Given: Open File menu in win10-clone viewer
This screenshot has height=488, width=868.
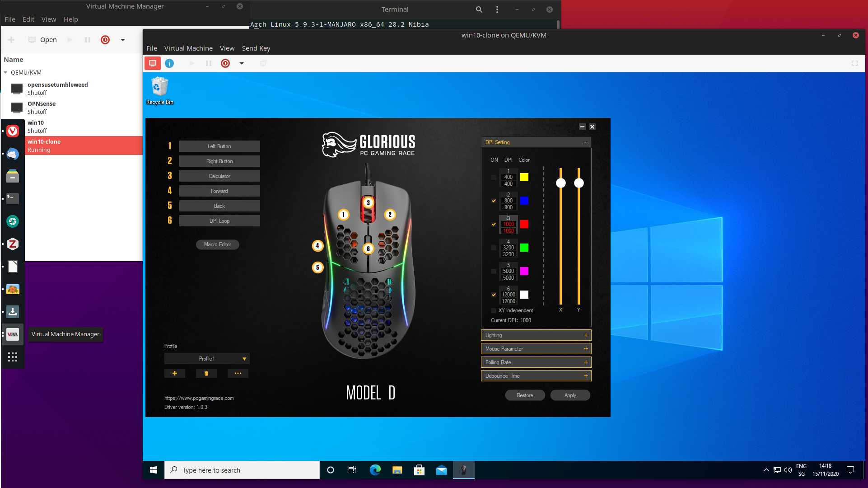Looking at the screenshot, I should (x=152, y=48).
